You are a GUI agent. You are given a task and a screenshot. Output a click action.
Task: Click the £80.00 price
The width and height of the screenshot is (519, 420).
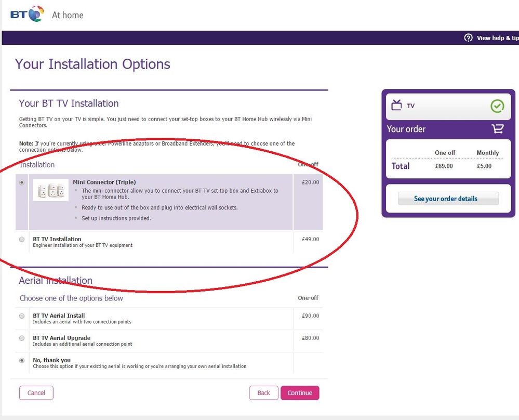coord(311,338)
